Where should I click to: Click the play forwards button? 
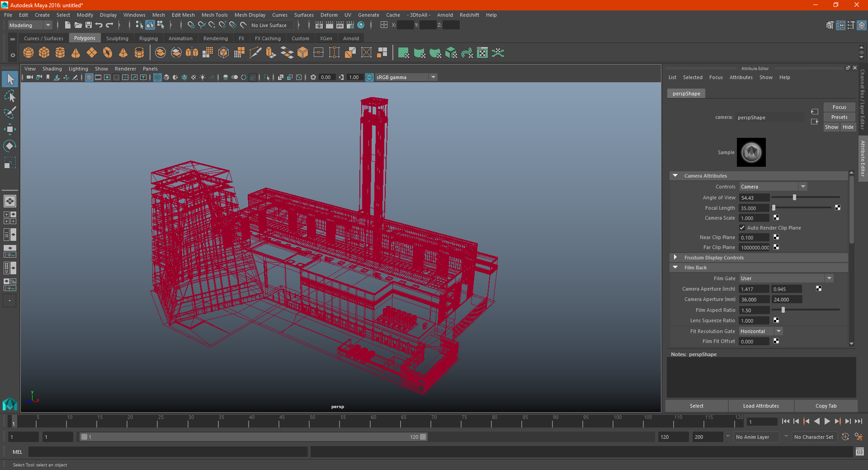827,421
